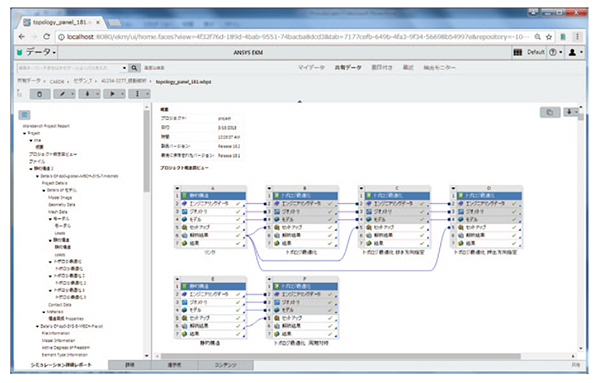Image resolution: width=600 pixels, height=383 pixels.
Task: Select the 詳細 bottom tab
Action: click(130, 365)
